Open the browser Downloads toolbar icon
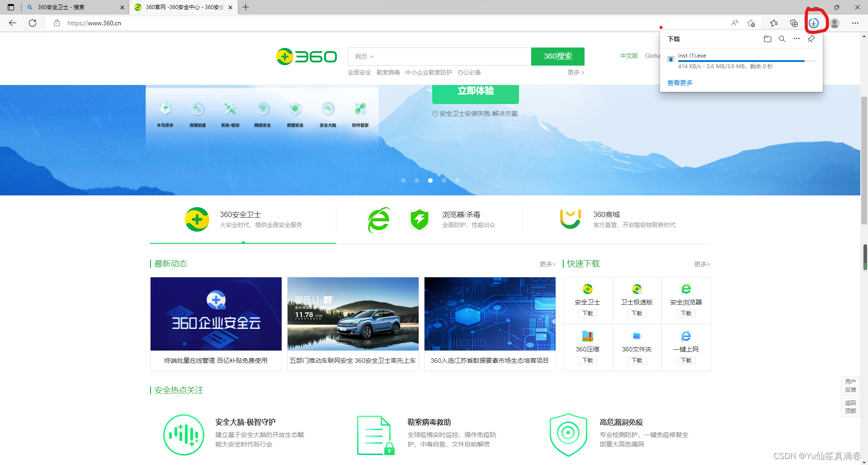868x465 pixels. coord(814,23)
